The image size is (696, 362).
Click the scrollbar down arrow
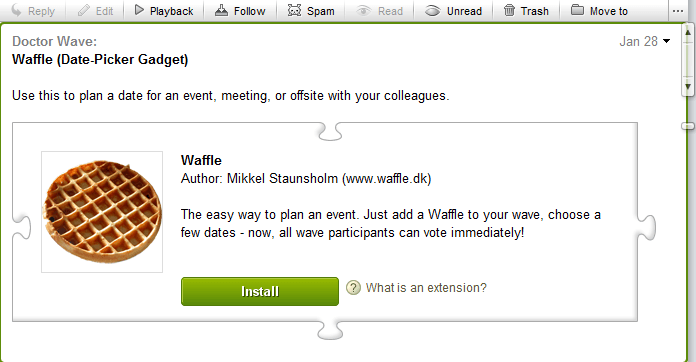[688, 87]
